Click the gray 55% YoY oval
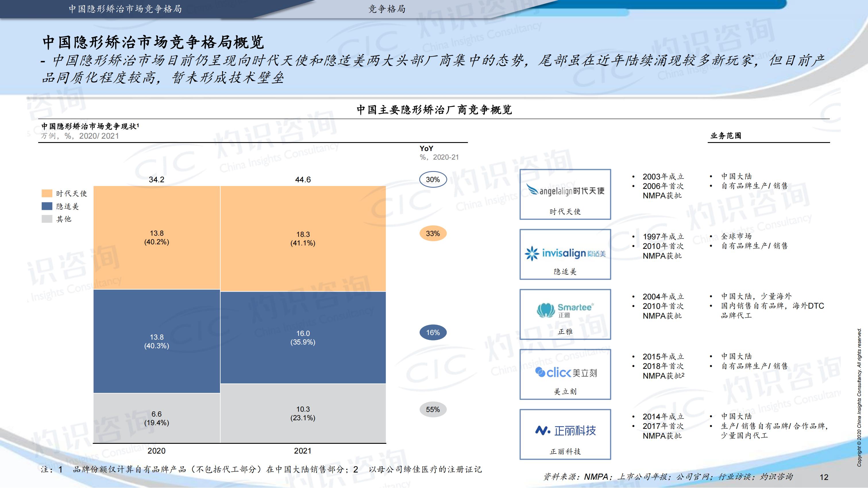Image resolution: width=868 pixels, height=488 pixels. click(433, 410)
